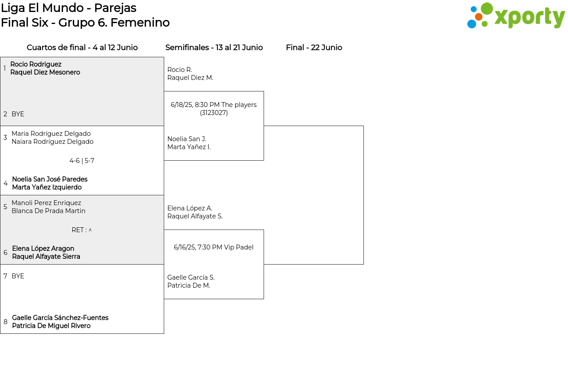The image size is (568, 392).
Task: Select the Cuartos de final round header
Action: [82, 48]
